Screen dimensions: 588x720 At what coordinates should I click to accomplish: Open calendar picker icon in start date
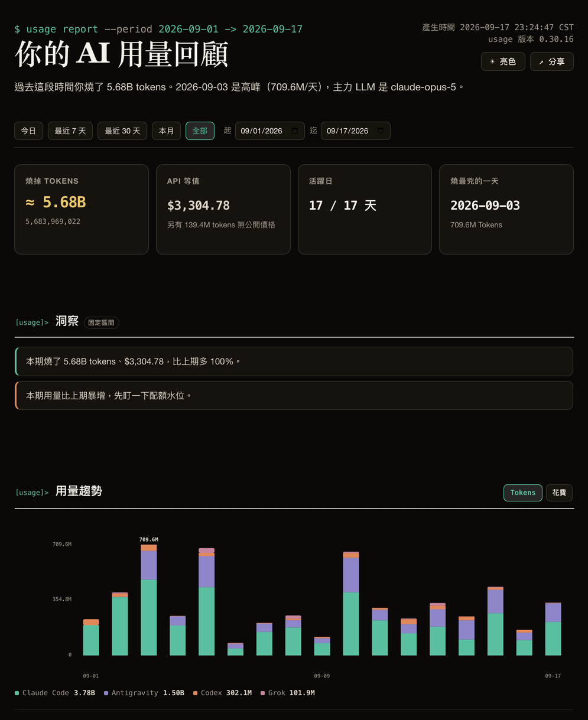coord(295,131)
